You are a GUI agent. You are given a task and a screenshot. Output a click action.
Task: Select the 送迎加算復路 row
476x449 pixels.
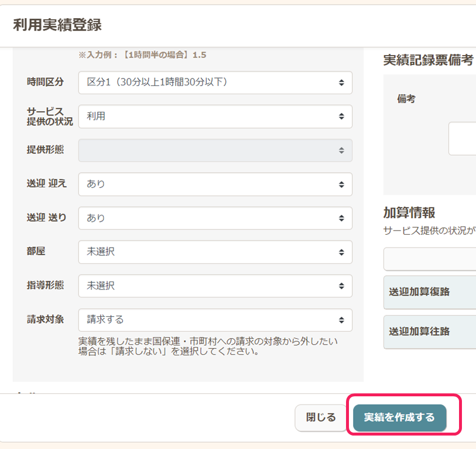430,293
